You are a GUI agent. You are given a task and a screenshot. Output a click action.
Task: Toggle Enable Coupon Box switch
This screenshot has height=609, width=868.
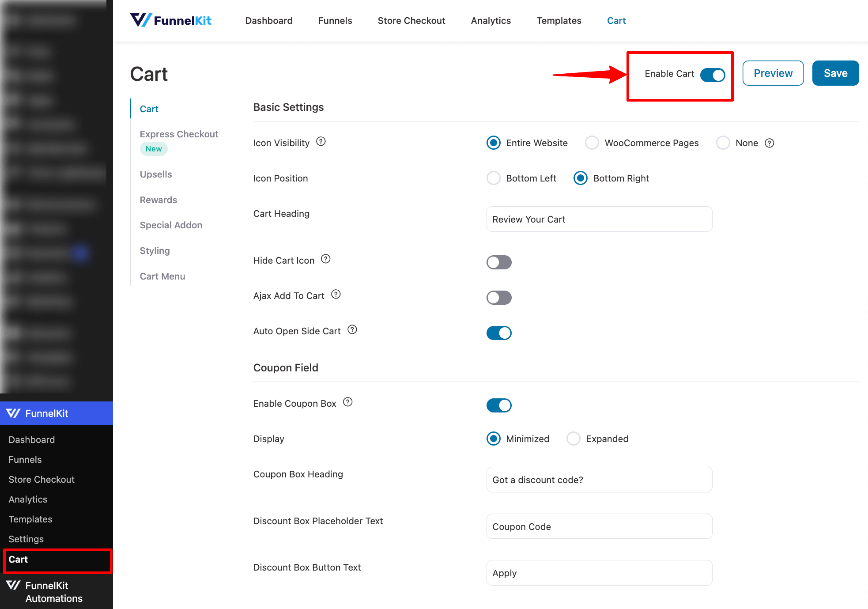coord(499,405)
